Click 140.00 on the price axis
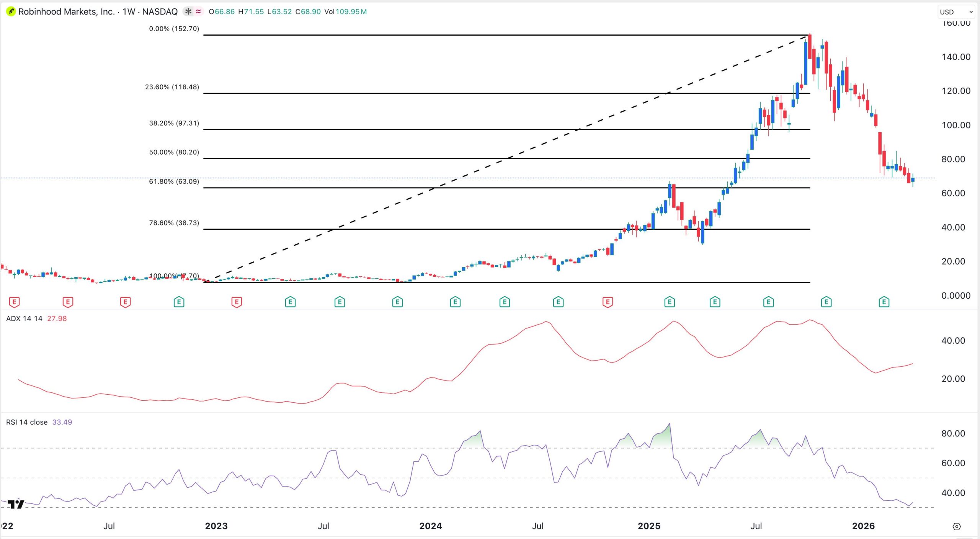Screen dimensions: 980x539 [956, 57]
